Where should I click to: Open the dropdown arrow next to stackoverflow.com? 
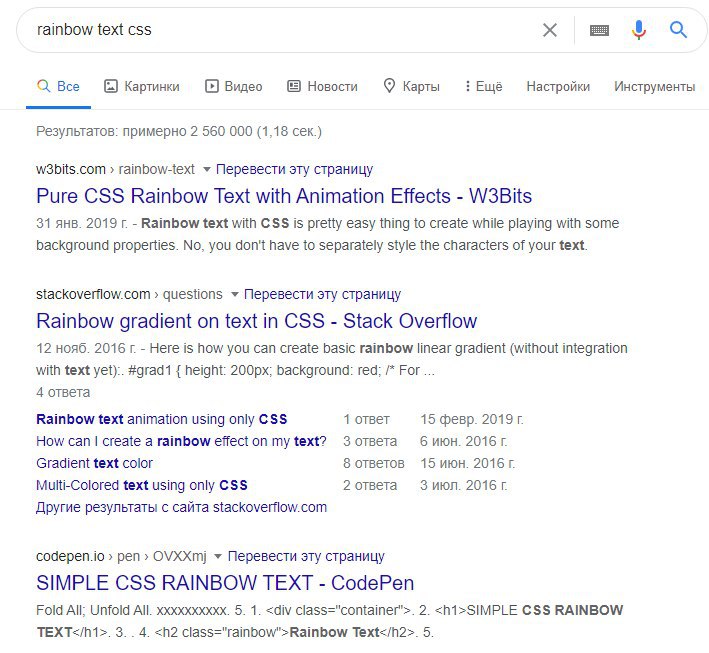click(235, 295)
